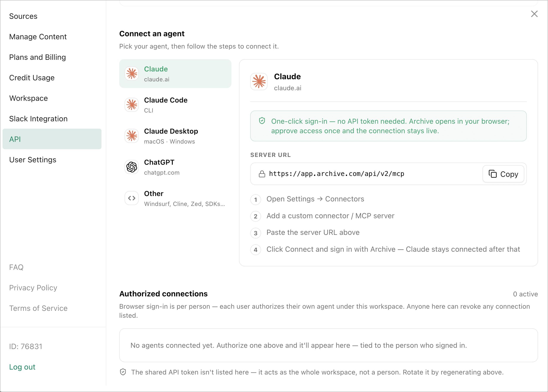The image size is (548, 392).
Task: Click the shield icon in sign-in notice
Action: [262, 121]
